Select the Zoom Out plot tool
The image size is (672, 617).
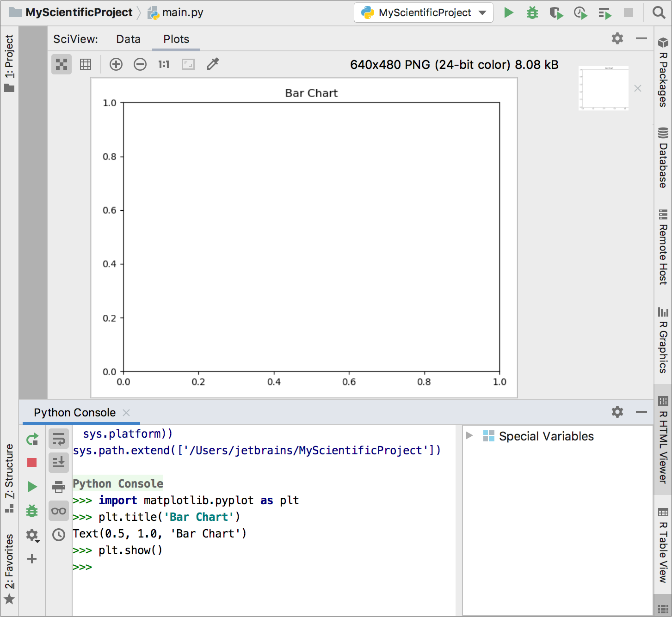click(140, 64)
